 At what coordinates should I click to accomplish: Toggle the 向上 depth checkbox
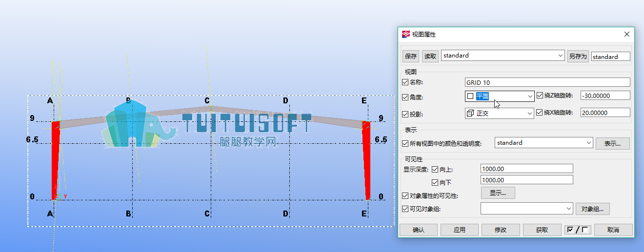(435, 169)
